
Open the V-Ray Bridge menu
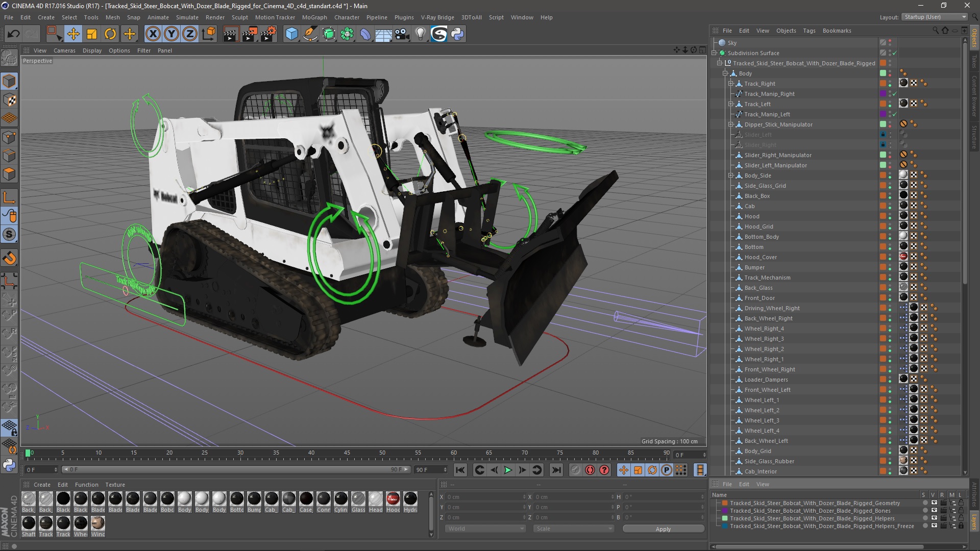tap(437, 17)
